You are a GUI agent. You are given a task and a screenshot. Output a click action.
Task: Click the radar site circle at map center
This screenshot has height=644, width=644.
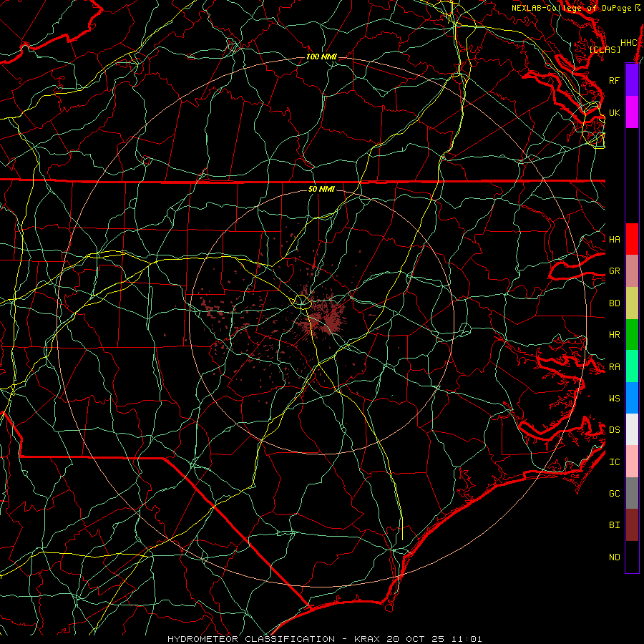point(302,302)
